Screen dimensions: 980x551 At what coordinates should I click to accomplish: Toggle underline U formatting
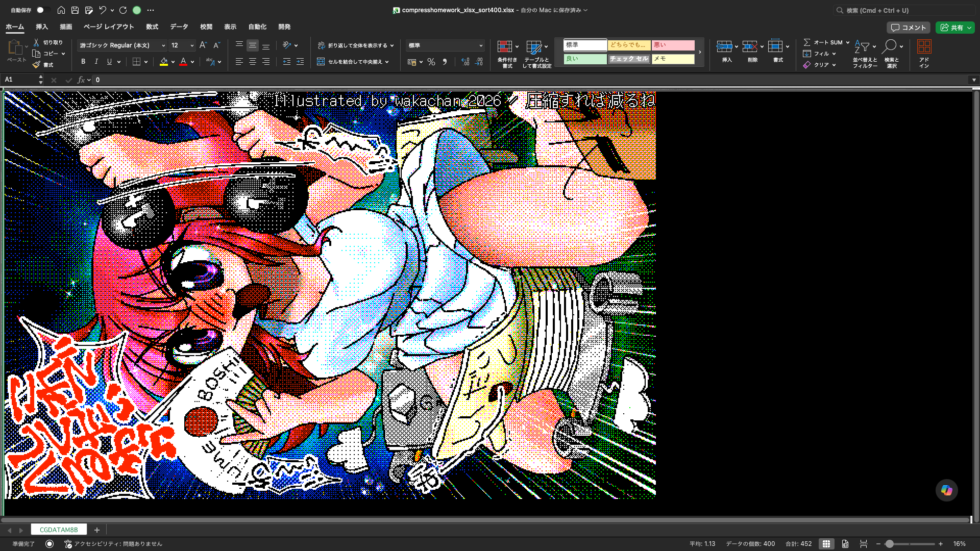pyautogui.click(x=109, y=62)
